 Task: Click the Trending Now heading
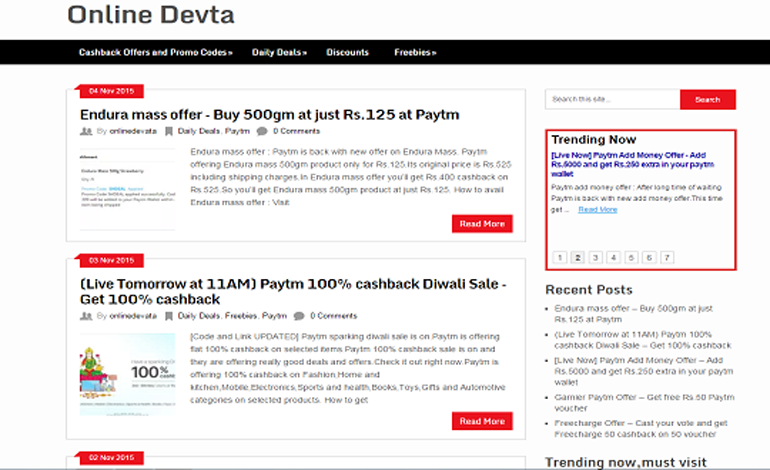[x=594, y=139]
